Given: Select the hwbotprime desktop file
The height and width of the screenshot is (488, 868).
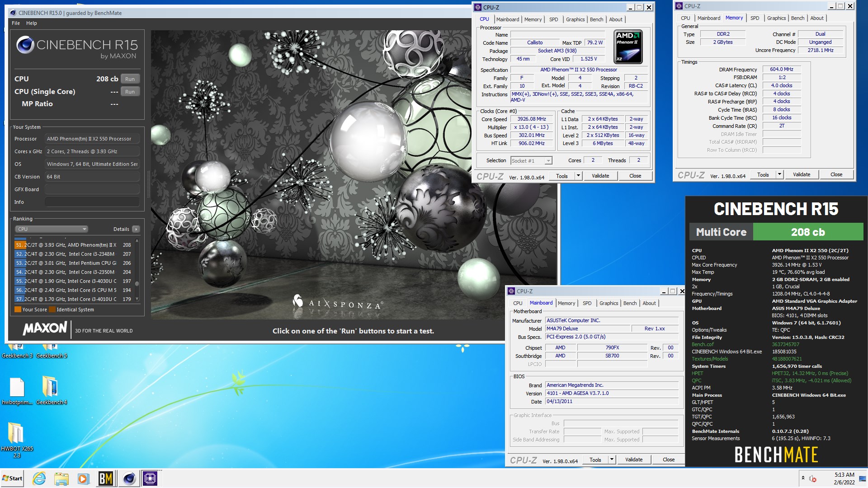Looking at the screenshot, I should coord(17,391).
